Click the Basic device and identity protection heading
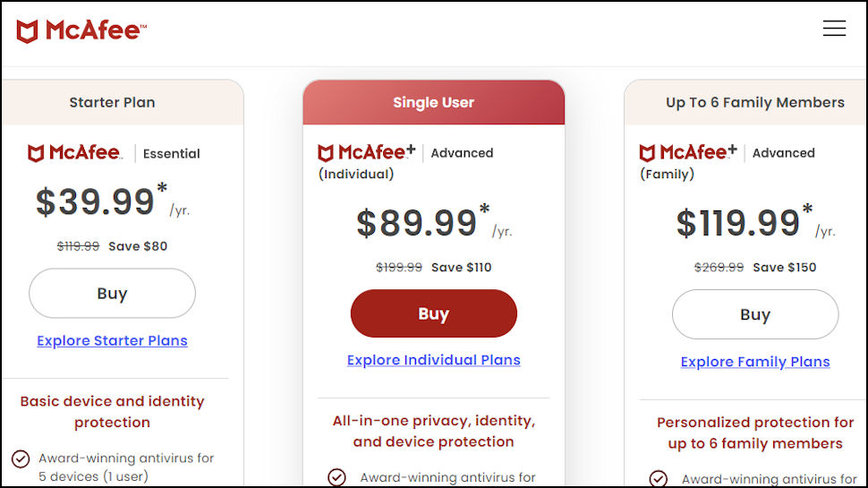Screen dimensions: 868x488 (x=112, y=412)
